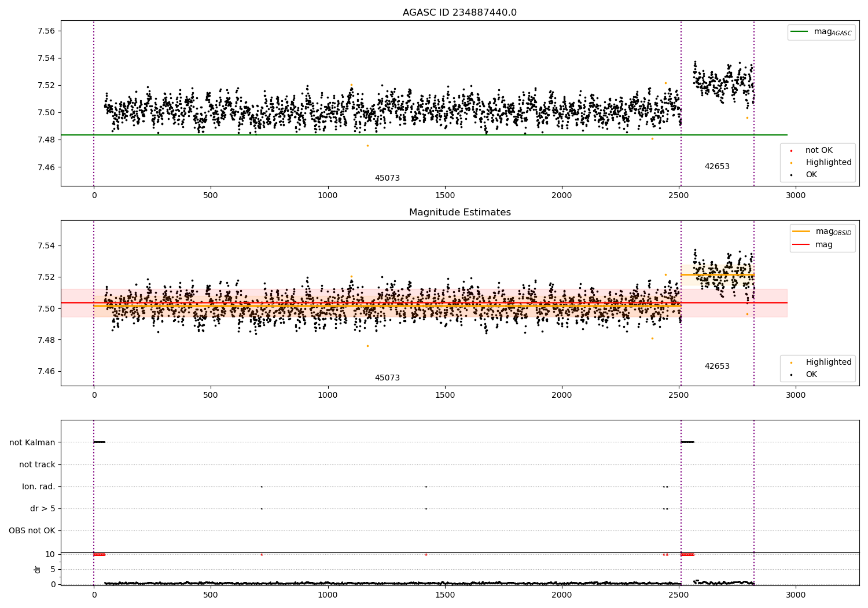Click 'not OK' legend entry in top plot
The image size is (868, 608).
click(818, 151)
